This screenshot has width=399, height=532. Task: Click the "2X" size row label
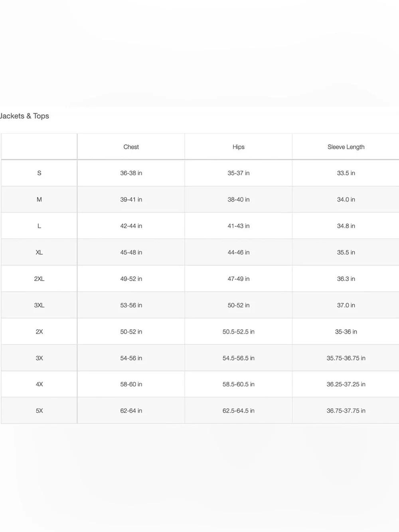click(39, 332)
